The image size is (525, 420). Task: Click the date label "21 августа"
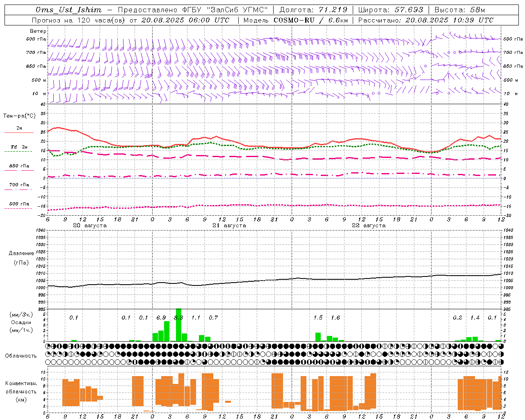click(229, 226)
